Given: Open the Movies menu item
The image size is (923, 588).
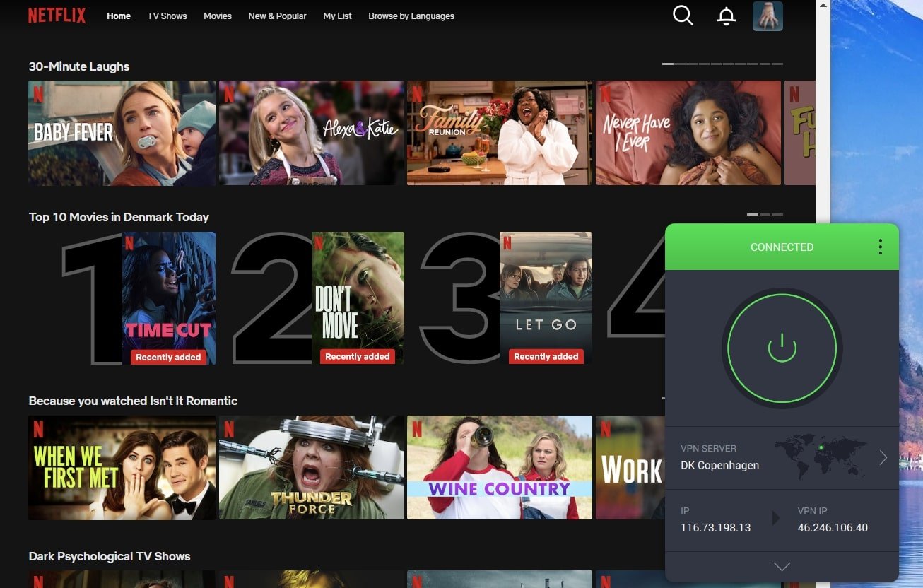Looking at the screenshot, I should 218,16.
